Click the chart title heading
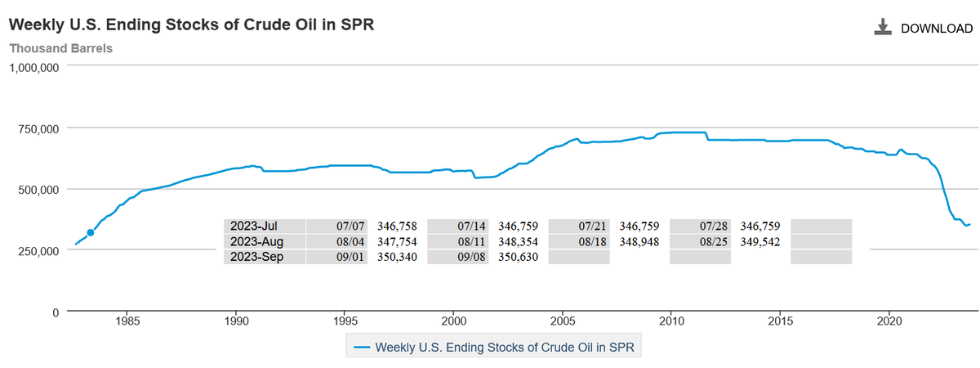 (x=193, y=23)
